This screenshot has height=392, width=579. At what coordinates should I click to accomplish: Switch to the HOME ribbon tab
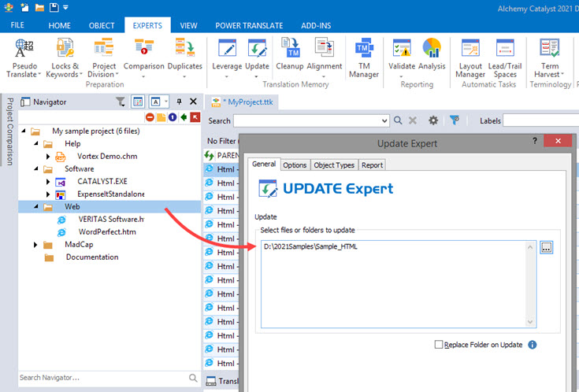pyautogui.click(x=59, y=25)
